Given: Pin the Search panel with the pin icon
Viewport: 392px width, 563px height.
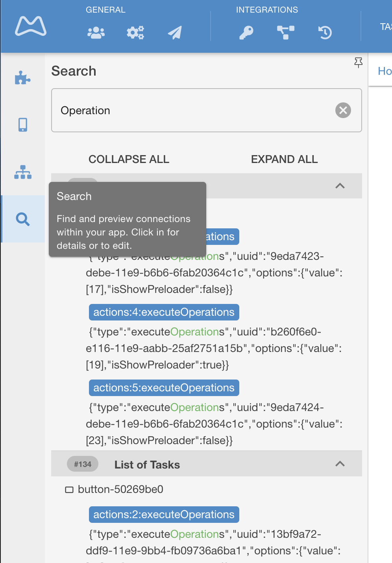Looking at the screenshot, I should point(358,63).
